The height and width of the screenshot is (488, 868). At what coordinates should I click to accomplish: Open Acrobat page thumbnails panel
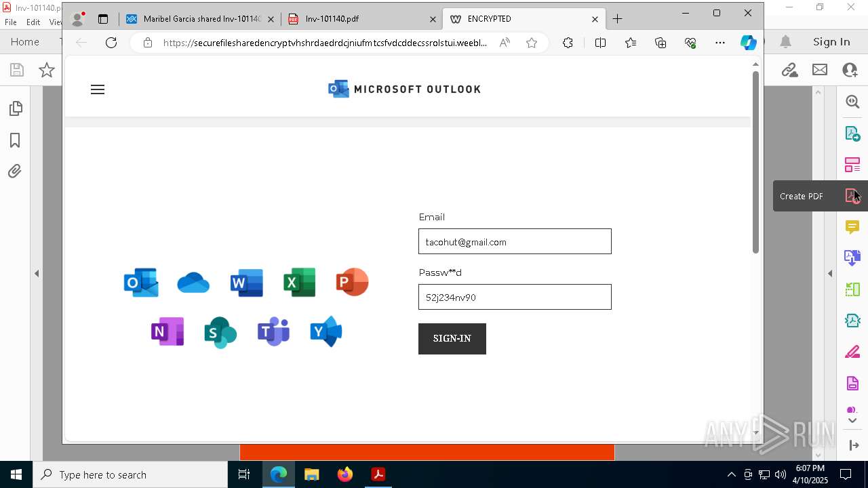[x=15, y=108]
